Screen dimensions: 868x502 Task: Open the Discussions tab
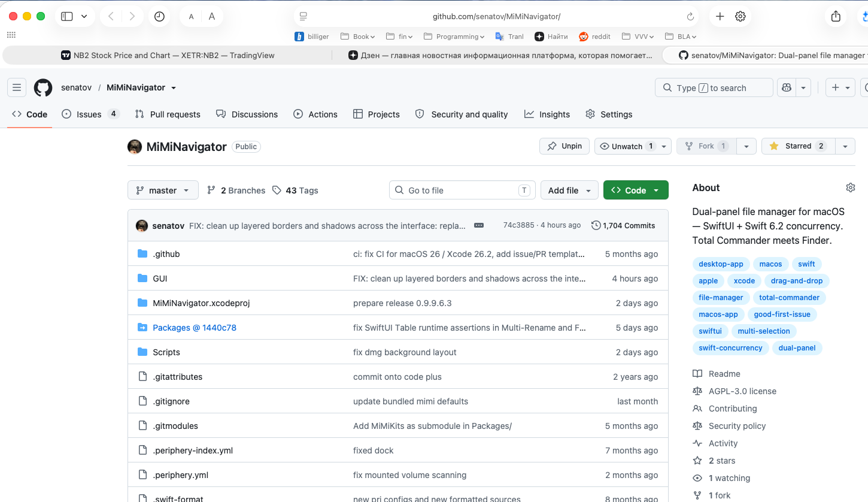click(x=247, y=114)
